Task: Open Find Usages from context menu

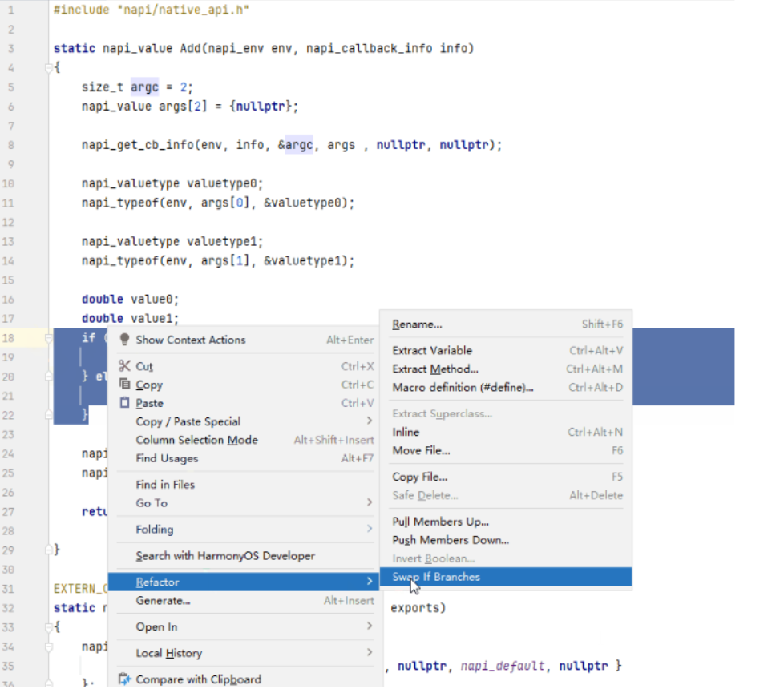Action: (x=167, y=458)
